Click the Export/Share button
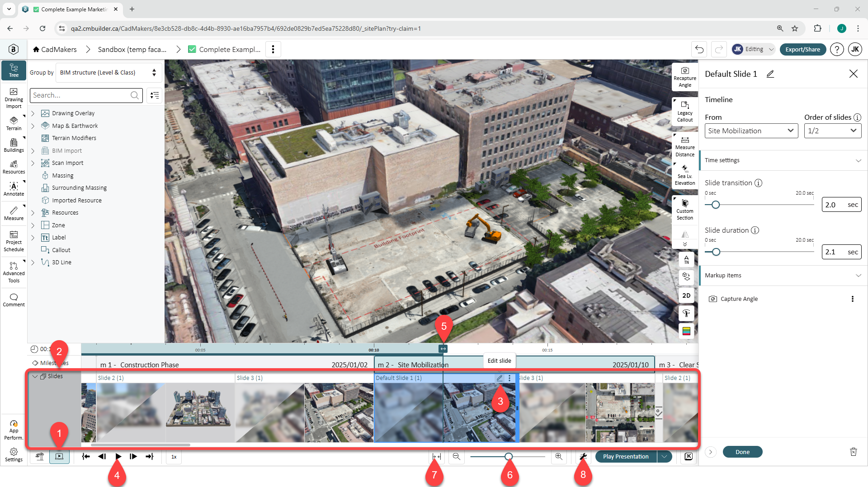The width and height of the screenshot is (868, 487). (x=802, y=49)
